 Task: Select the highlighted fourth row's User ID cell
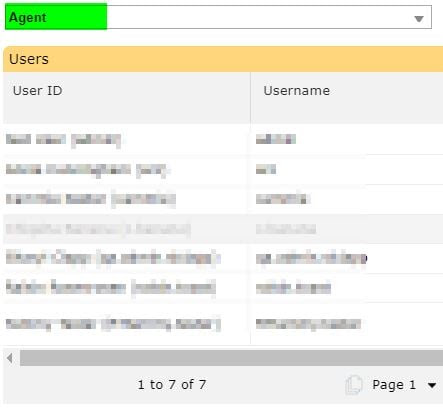[x=127, y=229]
